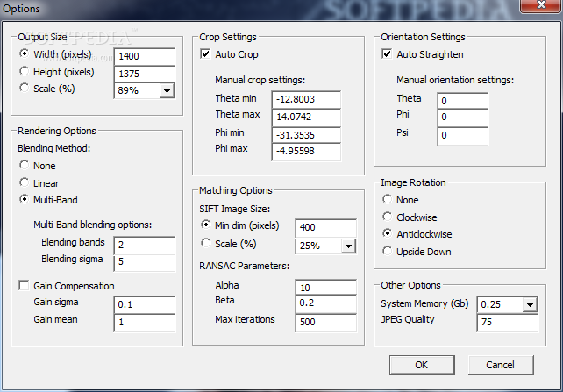Image resolution: width=563 pixels, height=392 pixels.
Task: Close the Options dialog window
Action: 541,5
